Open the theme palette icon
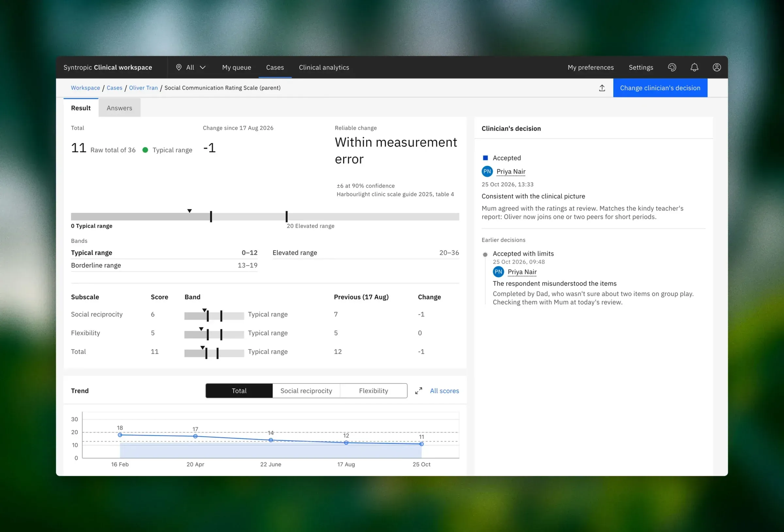 tap(672, 68)
